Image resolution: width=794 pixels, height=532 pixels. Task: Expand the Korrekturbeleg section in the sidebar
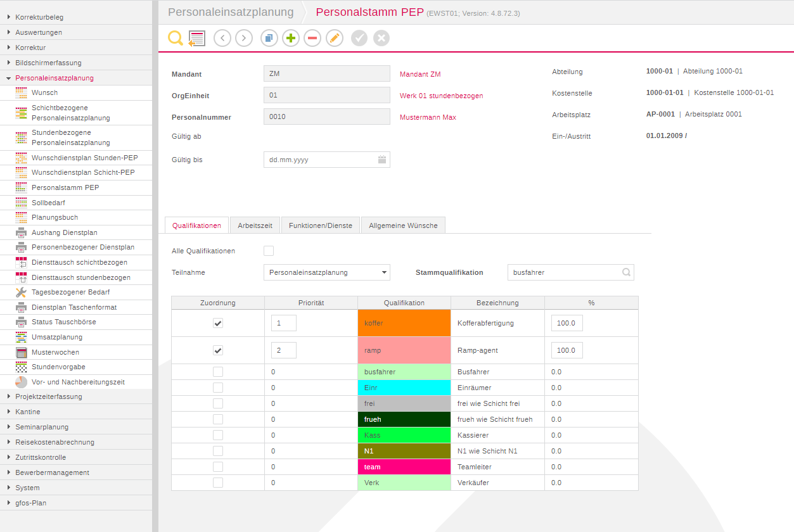click(x=76, y=17)
